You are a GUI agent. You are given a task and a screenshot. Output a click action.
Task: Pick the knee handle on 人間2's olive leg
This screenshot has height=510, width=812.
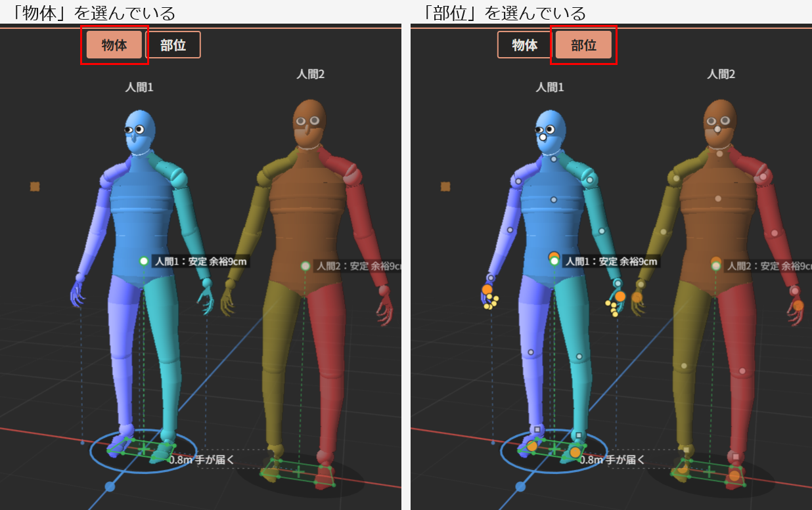click(685, 366)
